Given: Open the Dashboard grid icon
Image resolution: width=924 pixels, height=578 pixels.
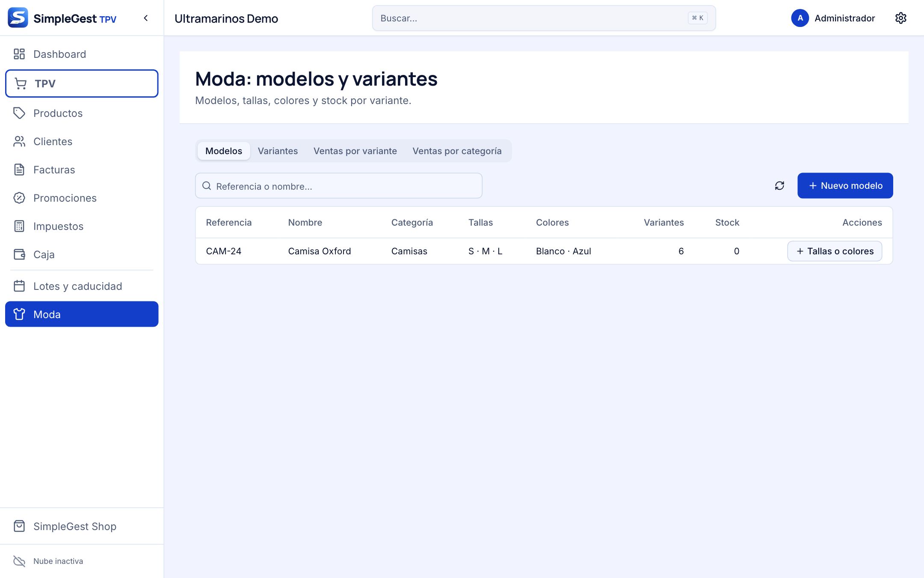Looking at the screenshot, I should 19,54.
